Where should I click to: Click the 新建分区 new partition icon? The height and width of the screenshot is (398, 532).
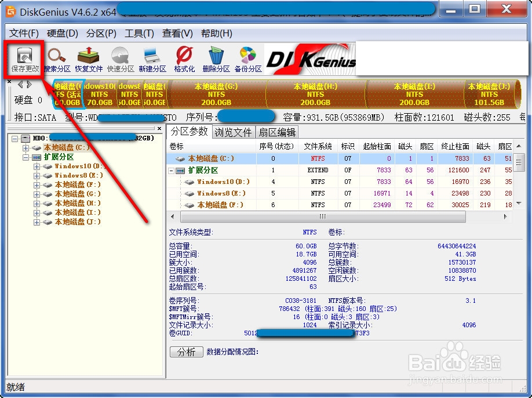click(x=152, y=58)
